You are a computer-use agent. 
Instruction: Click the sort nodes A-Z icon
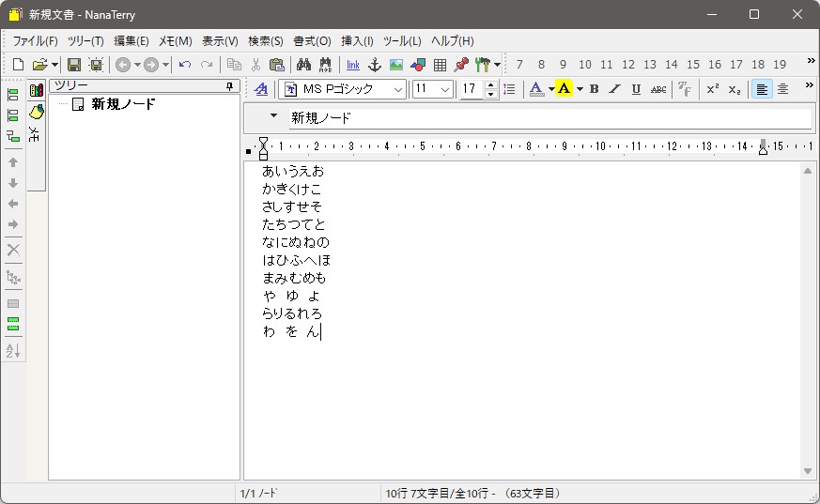pos(13,350)
